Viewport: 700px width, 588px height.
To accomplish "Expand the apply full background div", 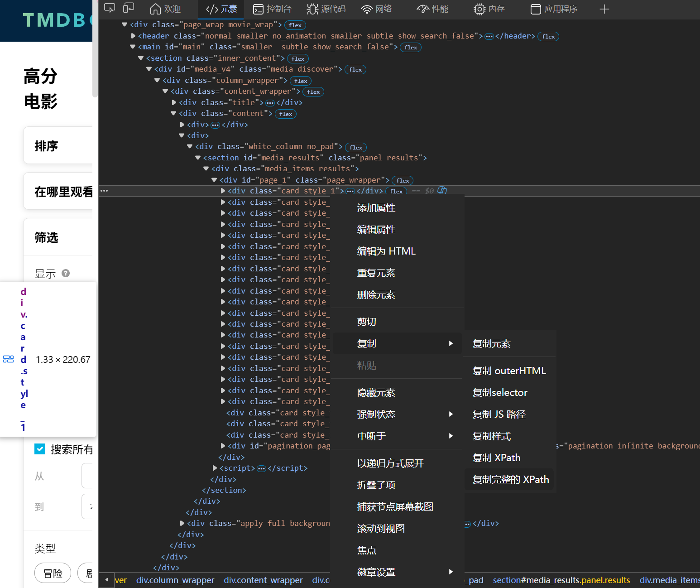I will pyautogui.click(x=182, y=523).
